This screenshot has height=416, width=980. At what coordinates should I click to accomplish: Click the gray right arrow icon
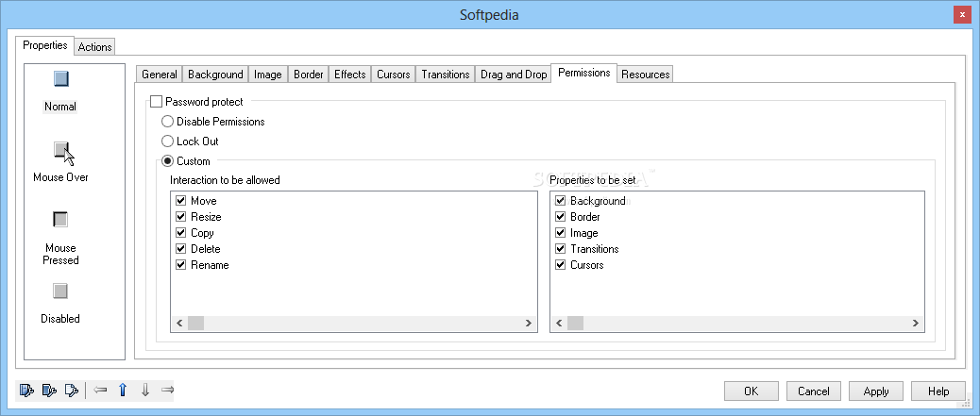pyautogui.click(x=167, y=391)
